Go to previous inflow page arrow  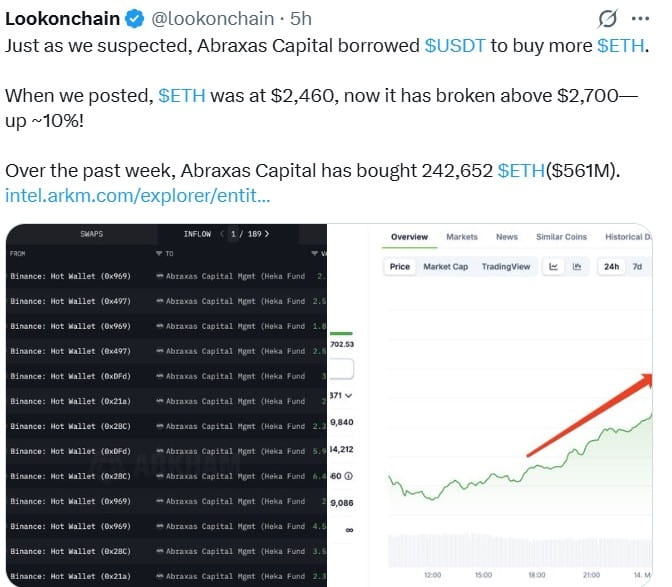coord(221,234)
